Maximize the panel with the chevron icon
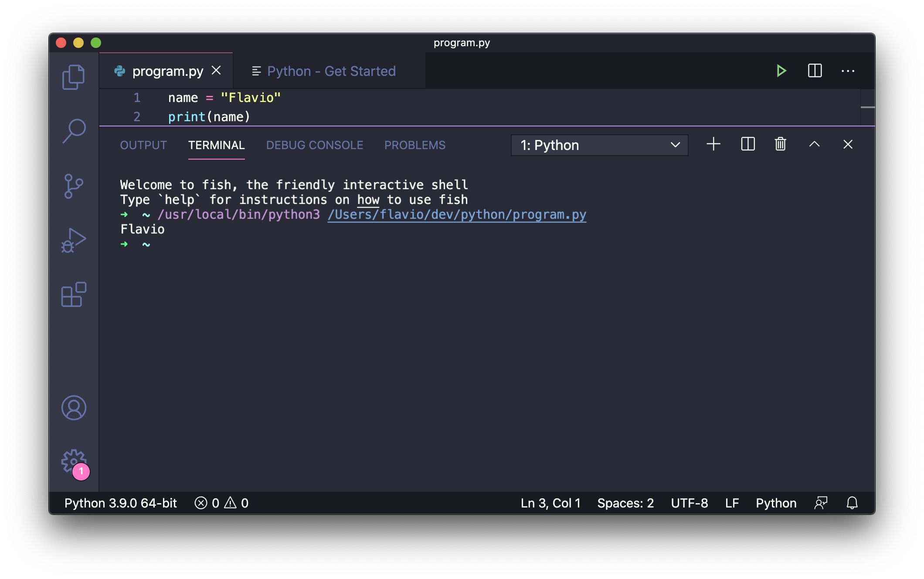 814,144
